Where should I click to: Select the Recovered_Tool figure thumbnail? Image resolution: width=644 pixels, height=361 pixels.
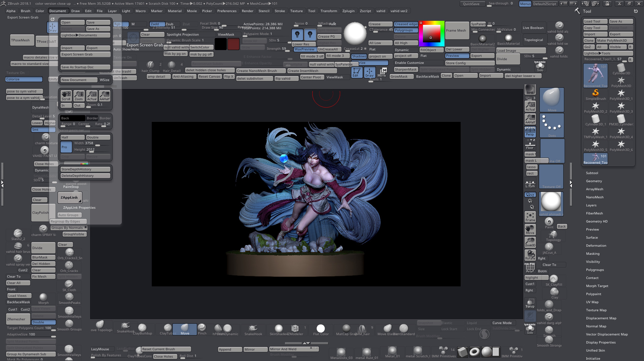click(595, 76)
